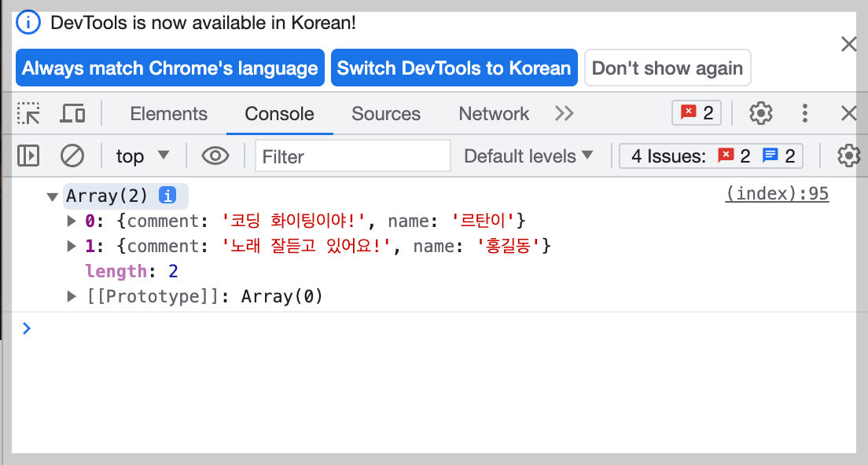Open the top JavaScript context dropdown
868x465 pixels.
tap(142, 156)
